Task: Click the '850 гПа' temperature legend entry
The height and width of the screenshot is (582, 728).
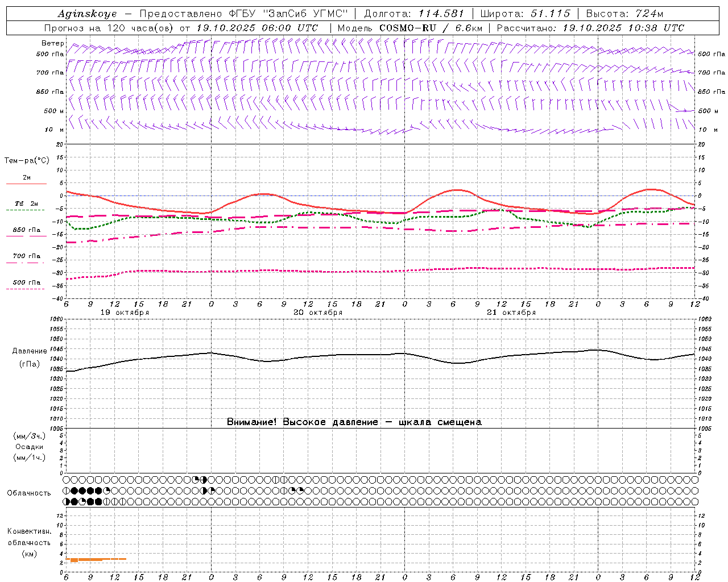Action: pos(26,230)
